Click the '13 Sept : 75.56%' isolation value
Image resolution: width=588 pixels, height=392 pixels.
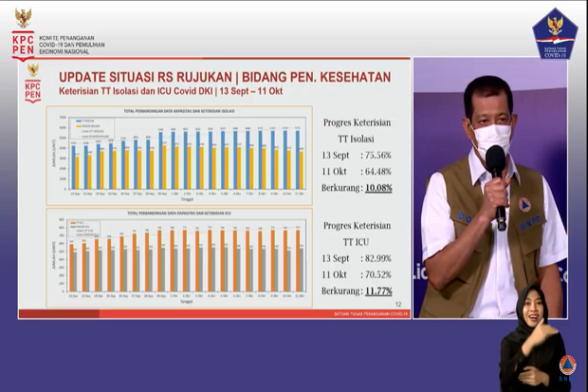pos(357,155)
